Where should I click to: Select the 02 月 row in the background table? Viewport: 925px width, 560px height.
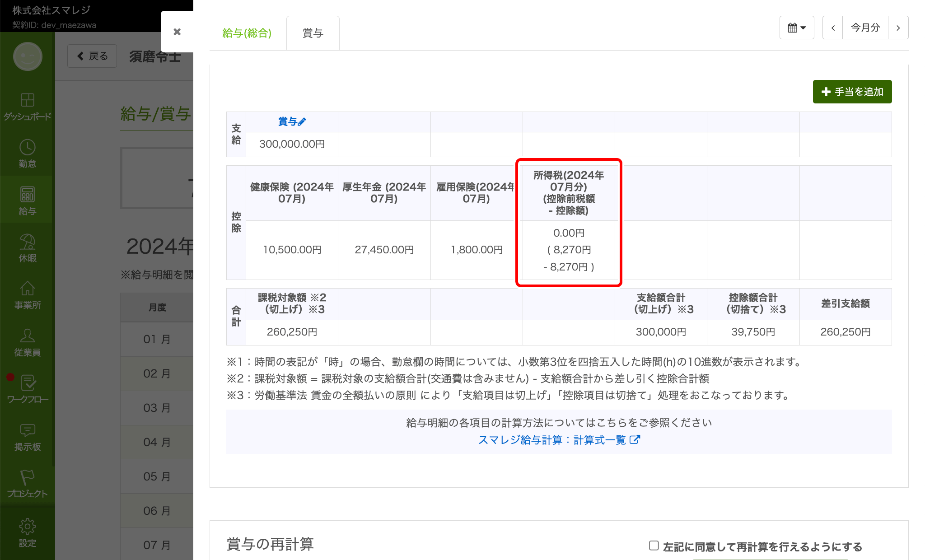pyautogui.click(x=157, y=373)
